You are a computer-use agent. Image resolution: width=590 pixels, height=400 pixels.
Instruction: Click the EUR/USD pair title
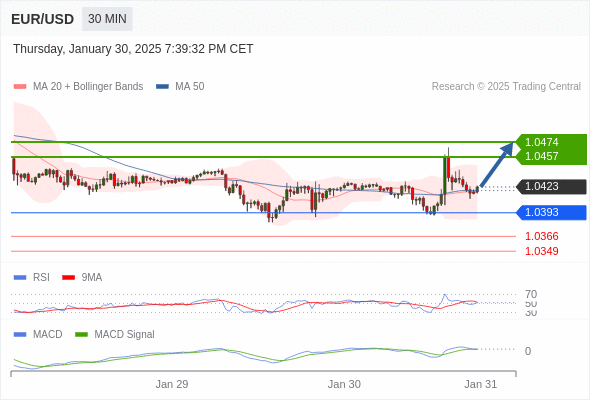pos(43,19)
